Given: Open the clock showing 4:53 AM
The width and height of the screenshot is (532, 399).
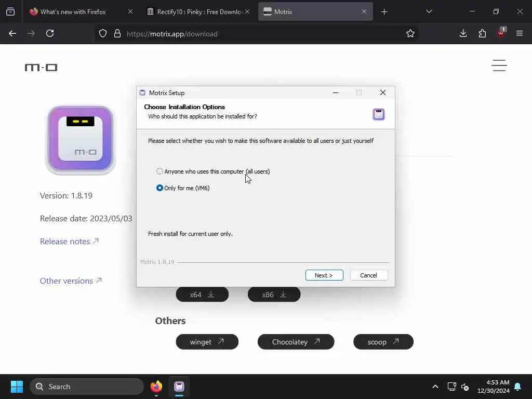Looking at the screenshot, I should (x=494, y=387).
